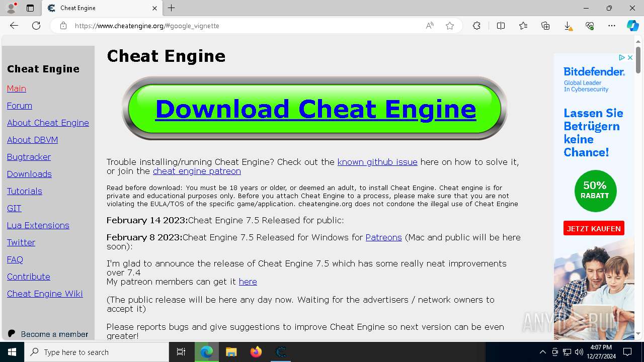
Task: Open Main in the sidebar
Action: 17,88
